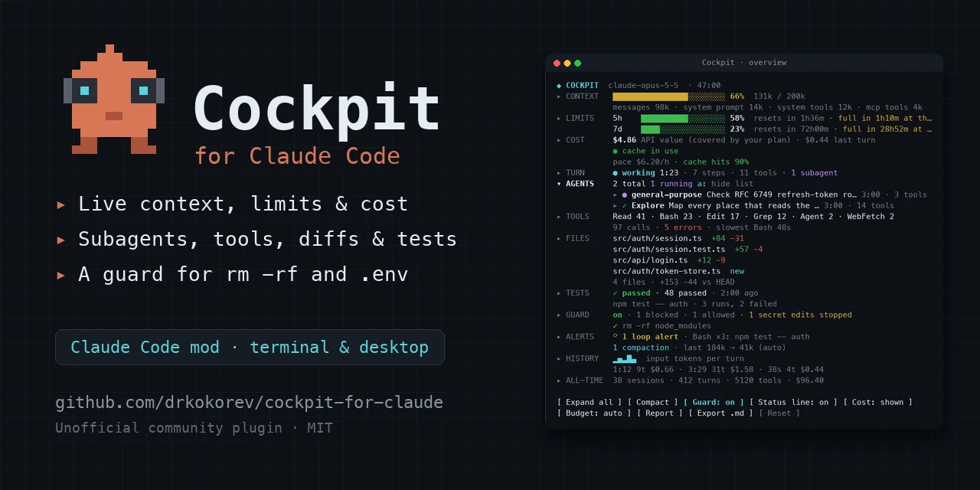Toggle the Status line: on option
Screen dimensions: 980x490
[792, 402]
